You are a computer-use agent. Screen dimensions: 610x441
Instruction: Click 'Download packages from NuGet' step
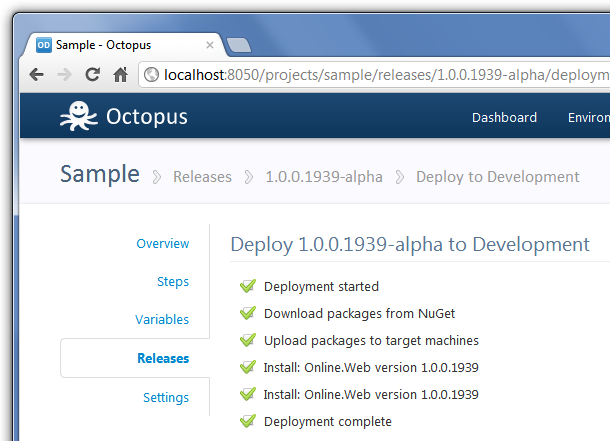(x=359, y=314)
